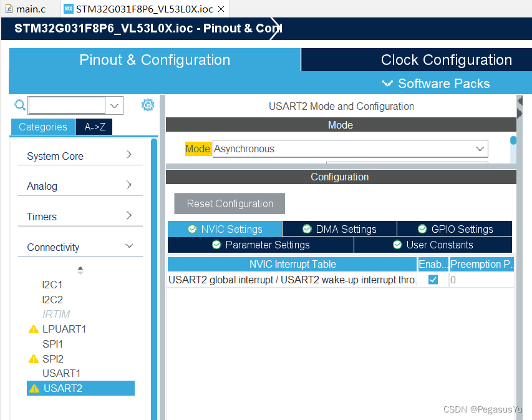Open the gear settings icon
The height and width of the screenshot is (420, 532).
148,105
